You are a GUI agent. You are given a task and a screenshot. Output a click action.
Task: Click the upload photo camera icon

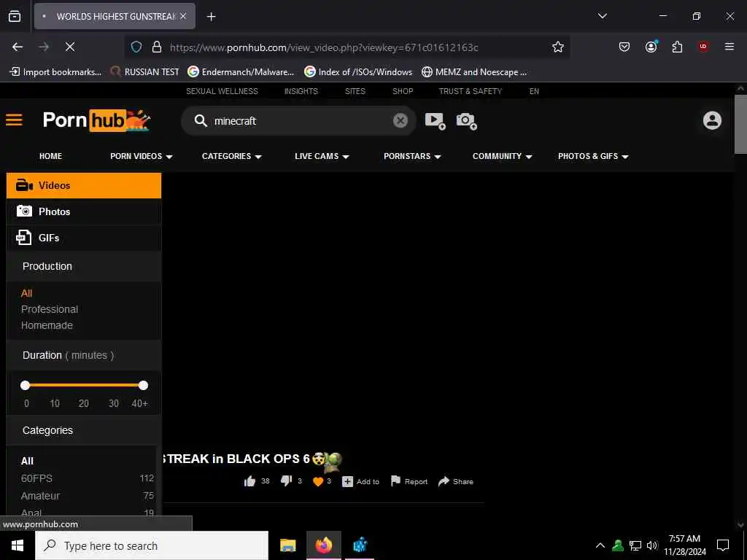tap(466, 121)
